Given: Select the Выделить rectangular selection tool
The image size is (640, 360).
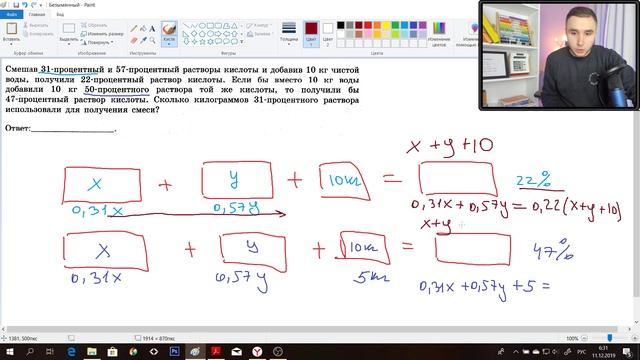Looking at the screenshot, I should point(69,29).
